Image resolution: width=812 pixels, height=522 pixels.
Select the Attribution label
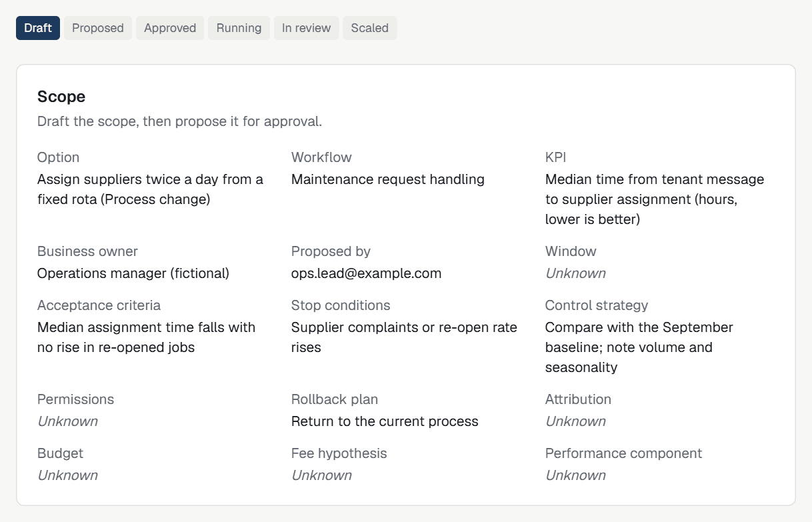pos(578,399)
